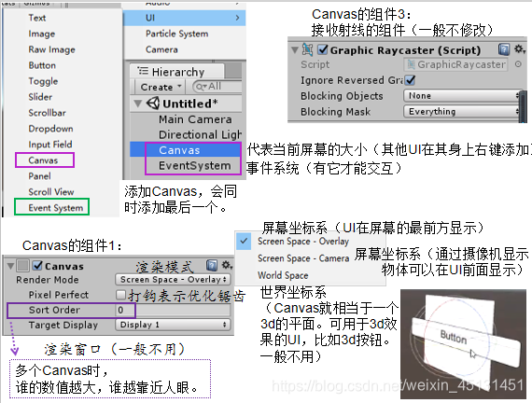Choose Camera menu item

pyautogui.click(x=161, y=49)
